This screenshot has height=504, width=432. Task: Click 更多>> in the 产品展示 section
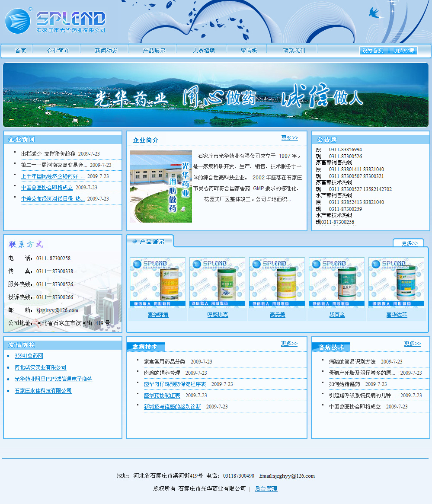point(410,243)
